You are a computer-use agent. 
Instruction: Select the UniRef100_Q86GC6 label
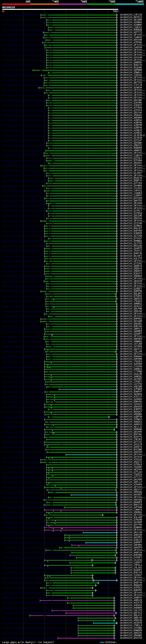coord(131,299)
